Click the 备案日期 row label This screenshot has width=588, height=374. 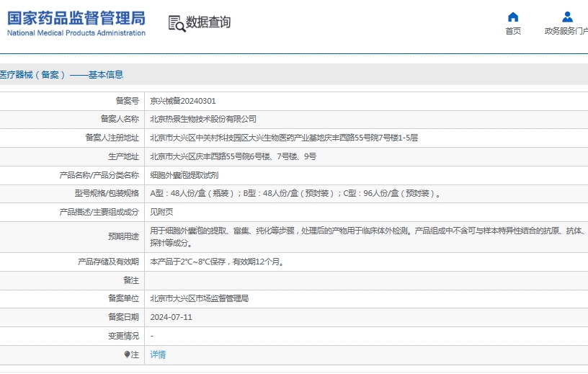point(123,317)
